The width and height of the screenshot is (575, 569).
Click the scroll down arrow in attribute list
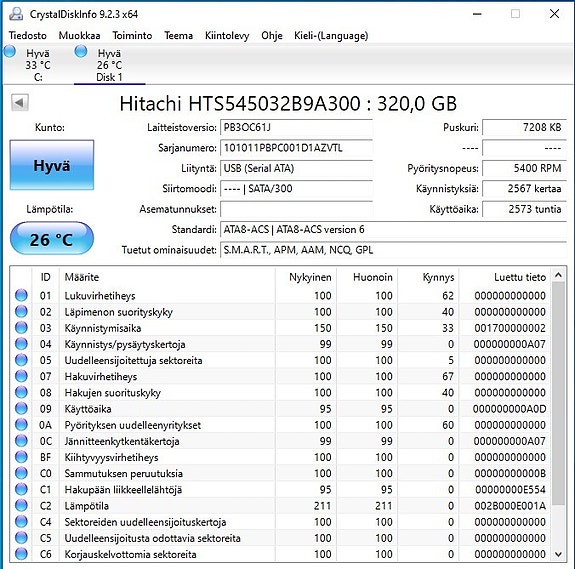tap(558, 554)
